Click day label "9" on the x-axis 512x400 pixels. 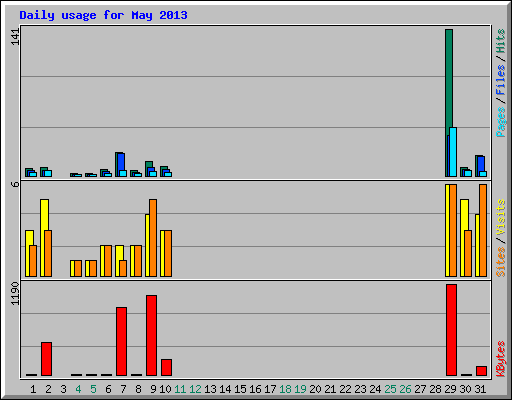tap(153, 389)
